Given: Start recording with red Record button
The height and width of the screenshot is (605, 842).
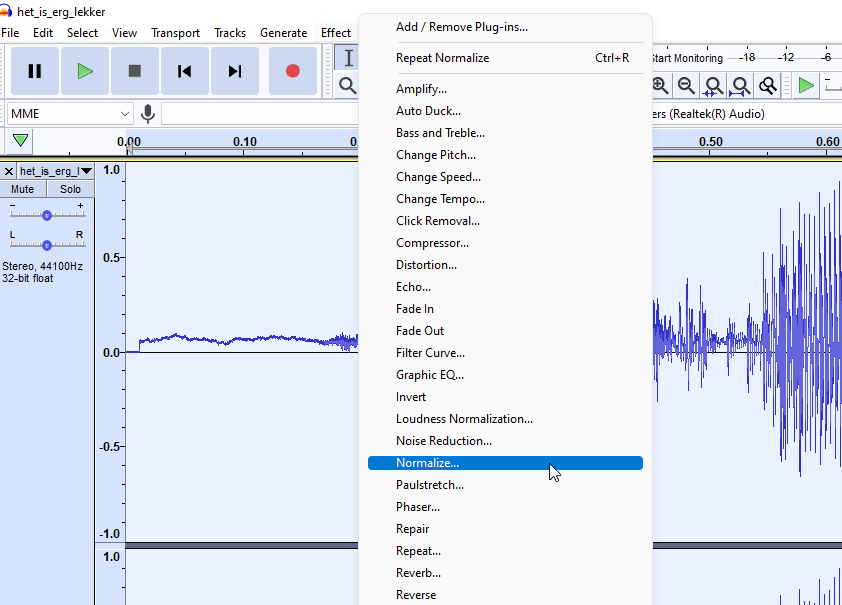Looking at the screenshot, I should [293, 71].
